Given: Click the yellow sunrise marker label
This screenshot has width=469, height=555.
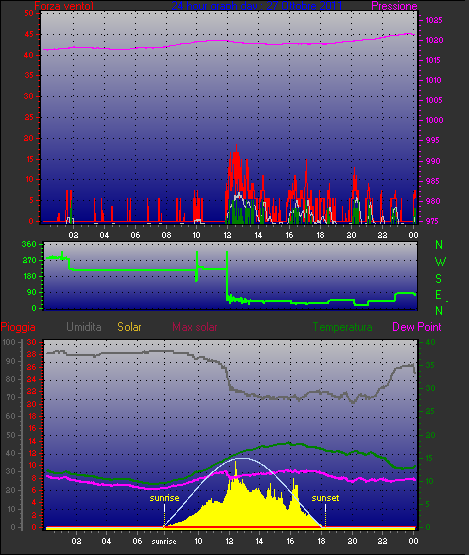Looking at the screenshot, I should 164,498.
